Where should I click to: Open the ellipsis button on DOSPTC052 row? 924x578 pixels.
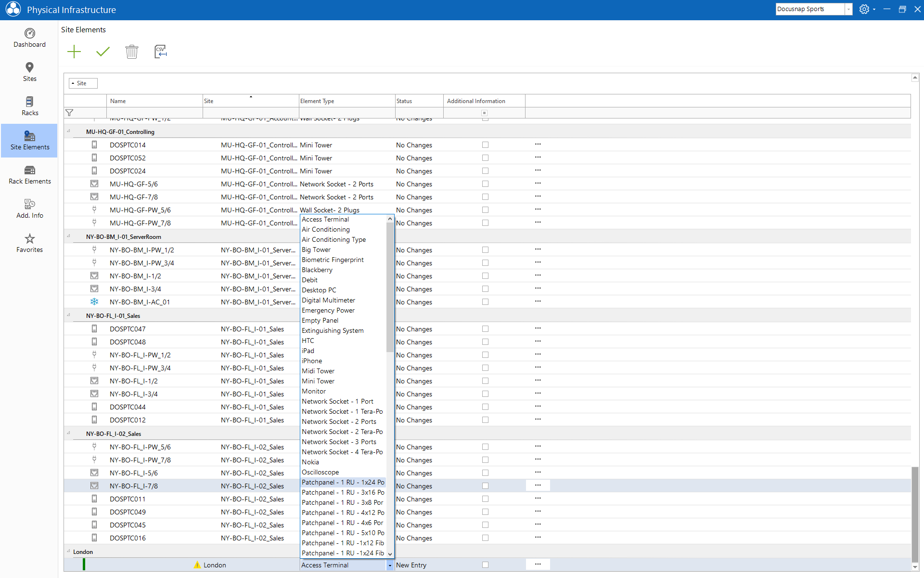(538, 158)
